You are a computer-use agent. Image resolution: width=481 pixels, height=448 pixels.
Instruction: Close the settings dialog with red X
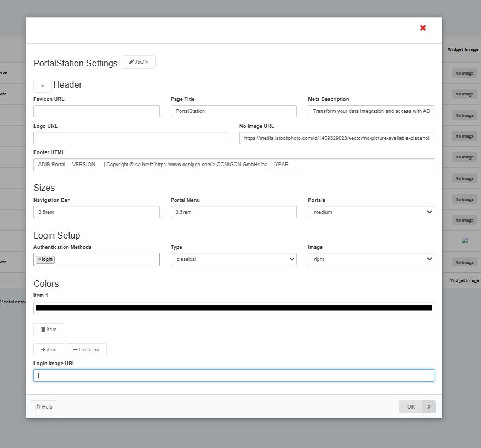coord(423,28)
